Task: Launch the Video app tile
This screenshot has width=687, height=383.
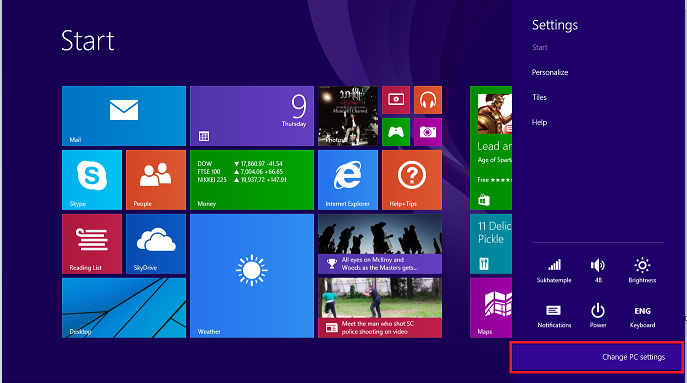Action: pos(396,100)
